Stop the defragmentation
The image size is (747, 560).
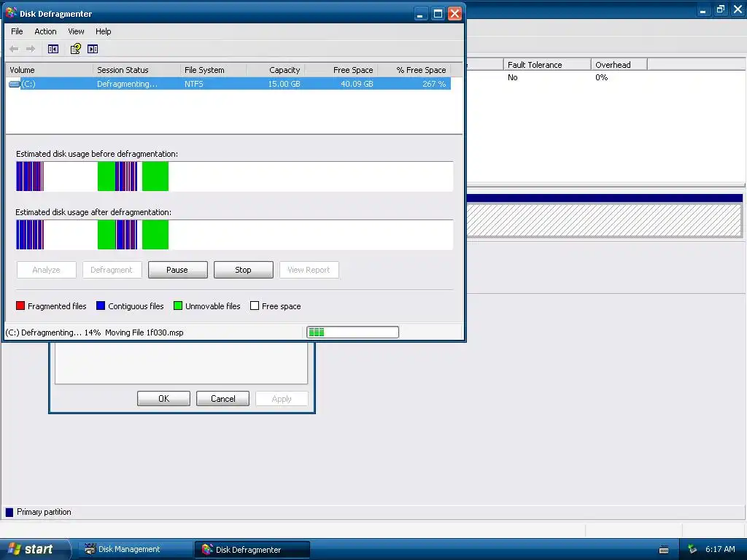pos(244,270)
